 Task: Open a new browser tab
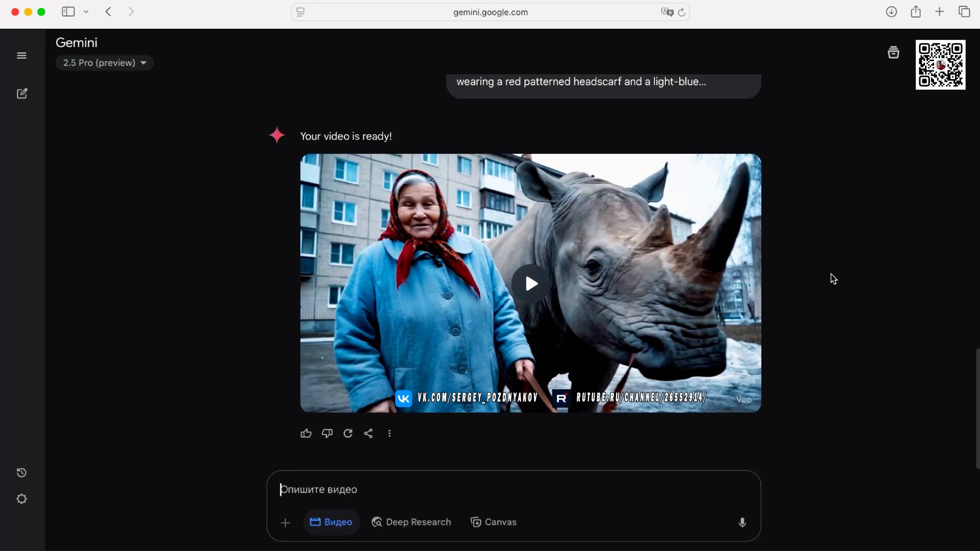(940, 11)
